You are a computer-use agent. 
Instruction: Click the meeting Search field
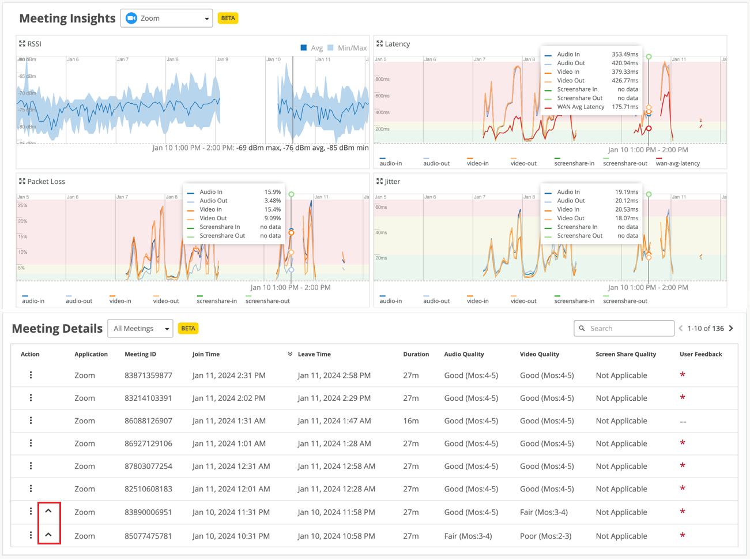pyautogui.click(x=628, y=329)
